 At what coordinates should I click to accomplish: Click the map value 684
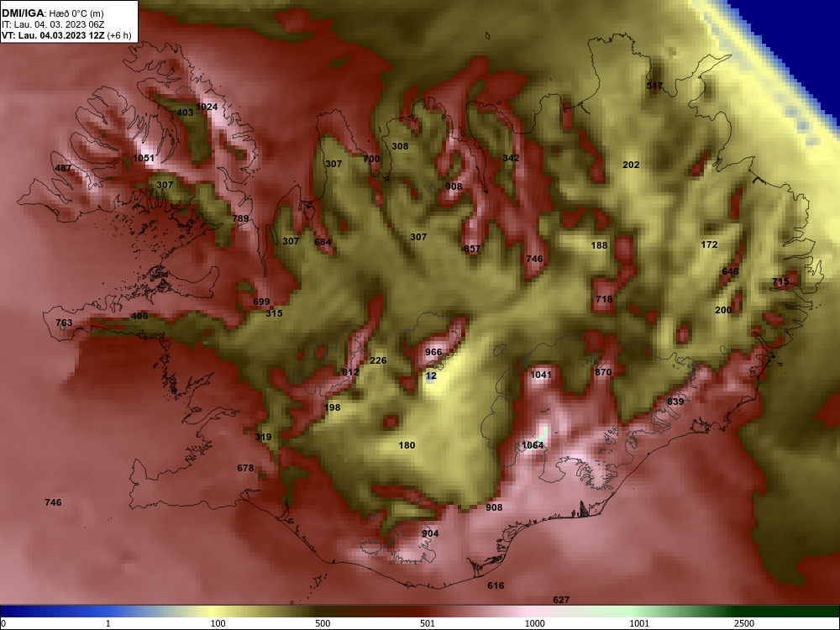(x=323, y=242)
